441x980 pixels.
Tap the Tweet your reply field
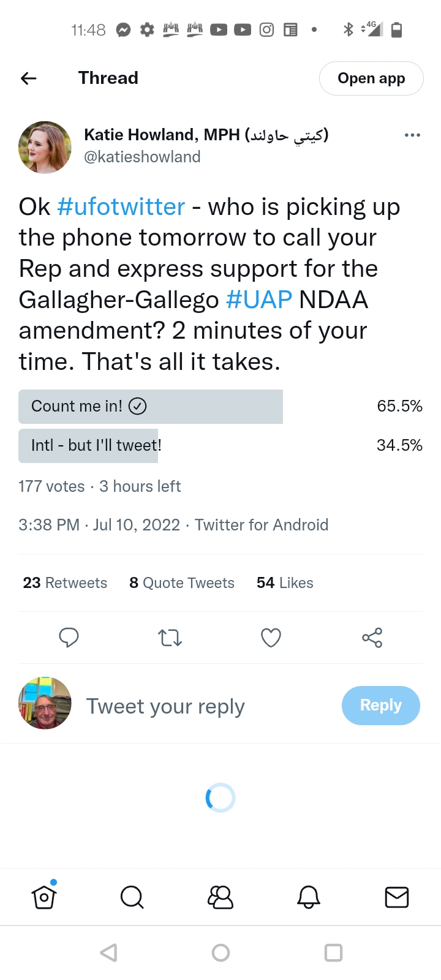point(165,706)
